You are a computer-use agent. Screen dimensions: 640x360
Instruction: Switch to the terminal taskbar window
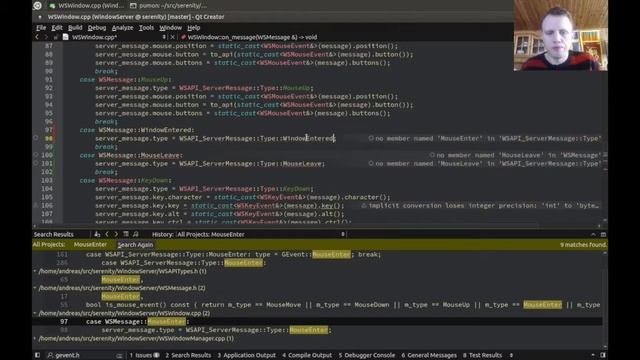coord(168,6)
